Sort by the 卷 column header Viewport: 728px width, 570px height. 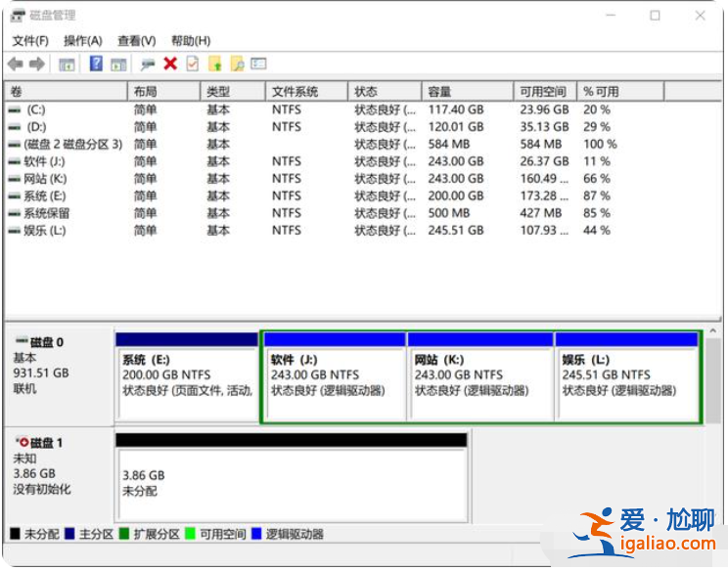[x=66, y=91]
